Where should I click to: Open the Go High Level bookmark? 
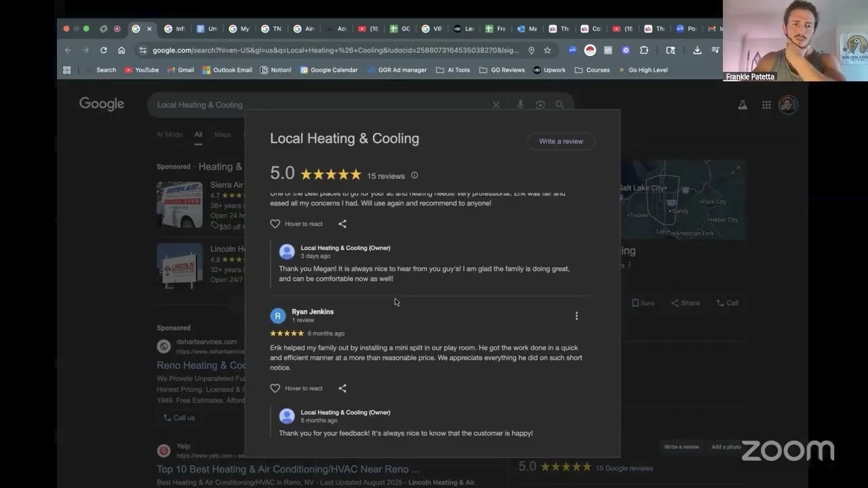click(x=643, y=70)
